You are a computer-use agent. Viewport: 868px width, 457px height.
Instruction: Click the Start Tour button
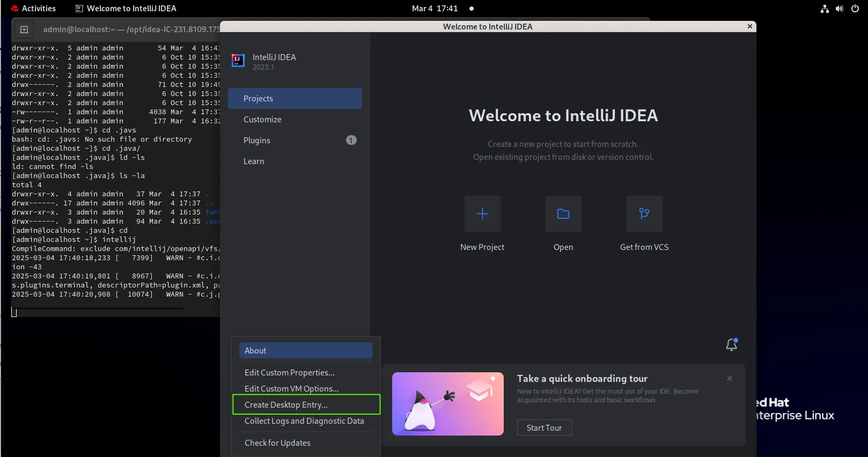coord(544,427)
